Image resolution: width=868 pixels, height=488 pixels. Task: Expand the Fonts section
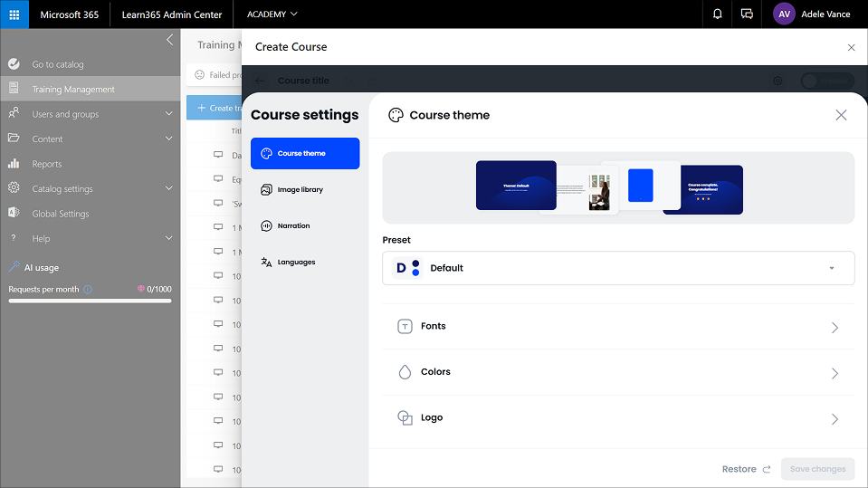(618, 327)
